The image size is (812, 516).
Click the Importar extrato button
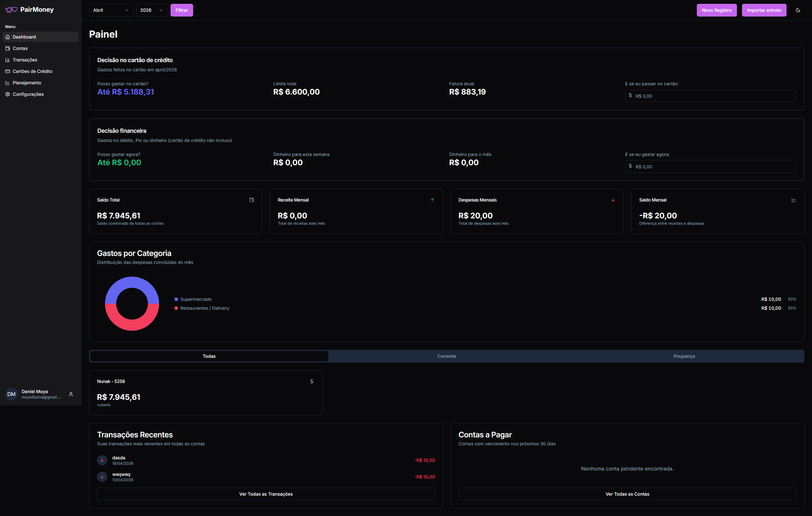click(x=764, y=10)
